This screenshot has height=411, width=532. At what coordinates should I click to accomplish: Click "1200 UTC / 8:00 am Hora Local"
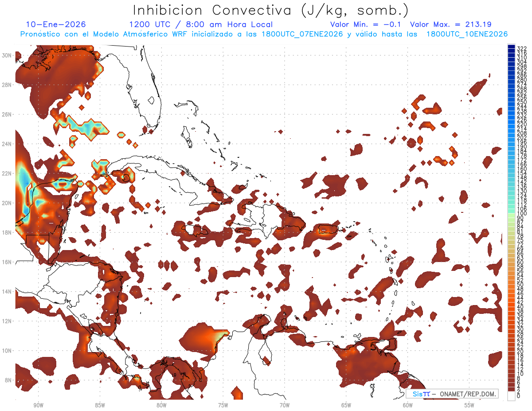pyautogui.click(x=201, y=24)
